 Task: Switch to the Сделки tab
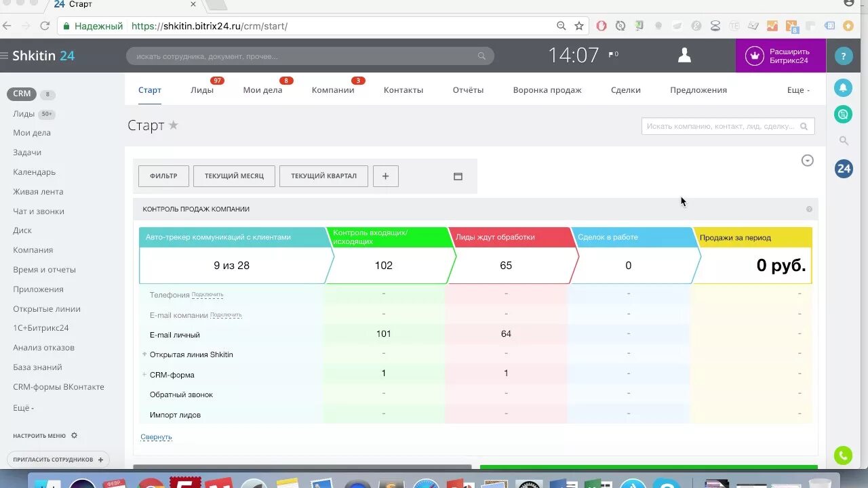[x=625, y=90]
